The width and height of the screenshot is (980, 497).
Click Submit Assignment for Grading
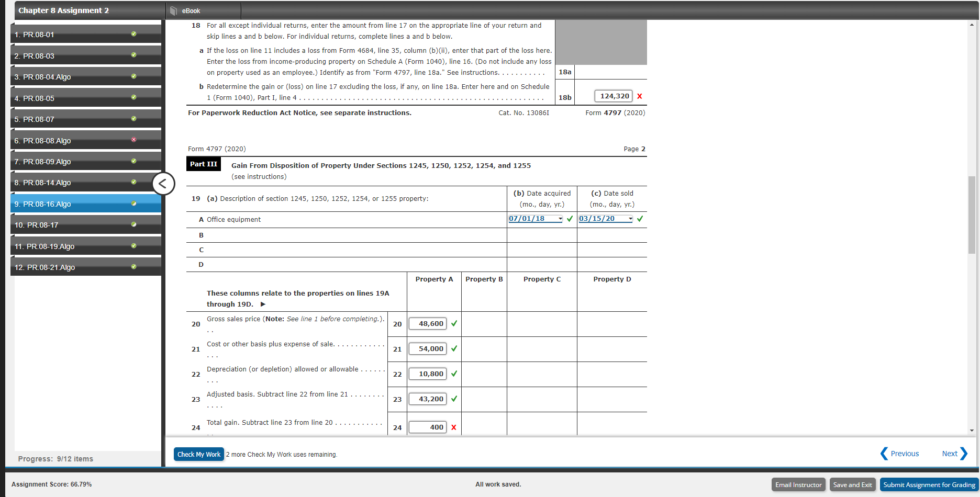[x=929, y=484]
